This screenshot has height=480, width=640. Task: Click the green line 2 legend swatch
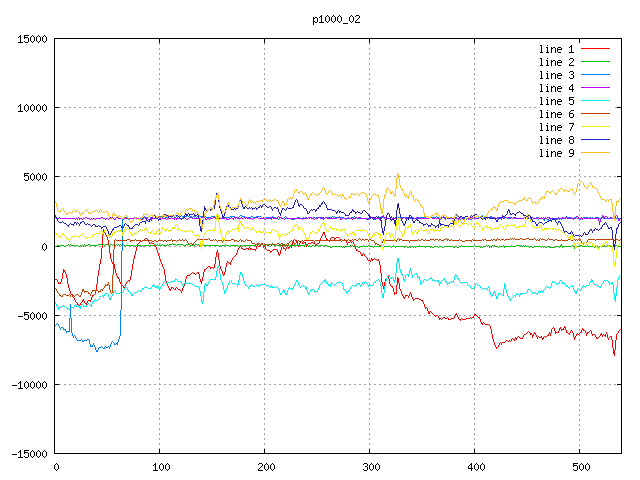[596, 62]
